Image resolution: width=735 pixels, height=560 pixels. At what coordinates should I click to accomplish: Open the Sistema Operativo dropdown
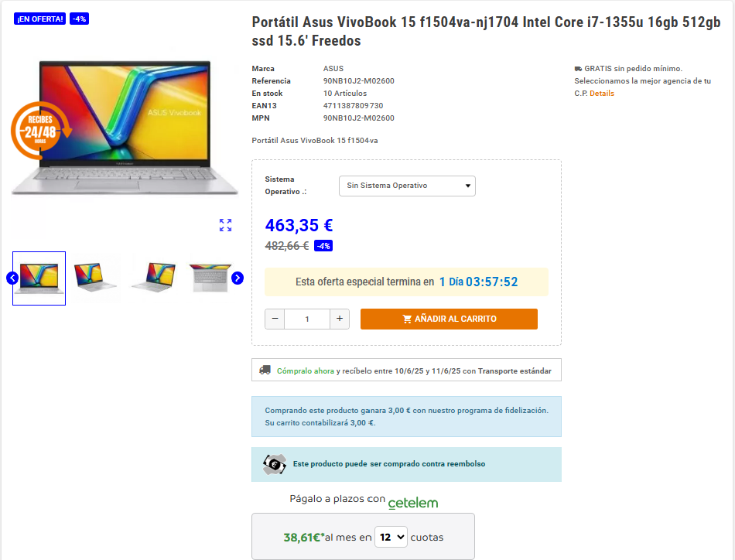coord(407,186)
